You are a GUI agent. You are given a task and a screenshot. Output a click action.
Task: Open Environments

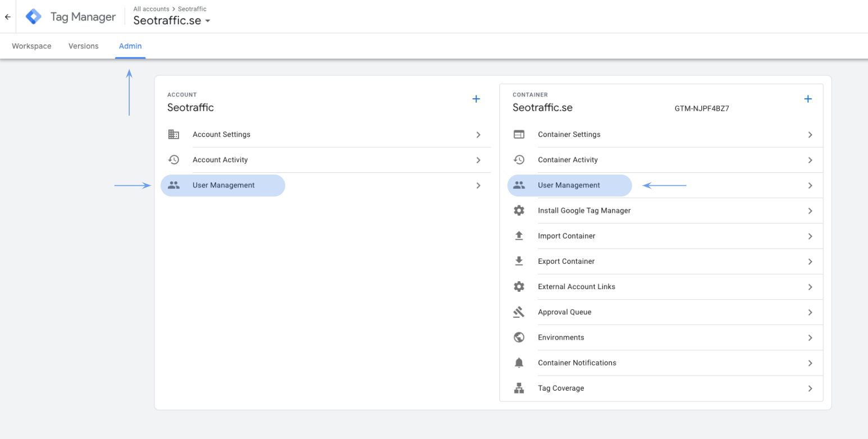[x=561, y=337]
